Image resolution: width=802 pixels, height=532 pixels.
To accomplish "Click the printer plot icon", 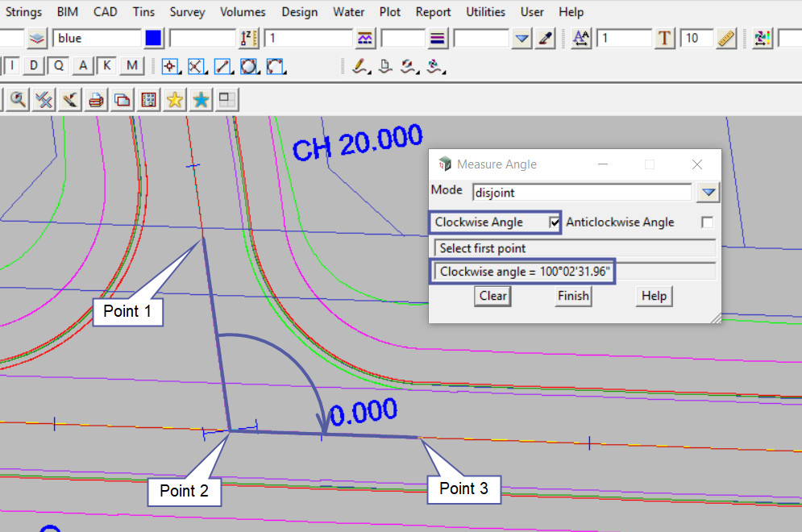I will [96, 100].
